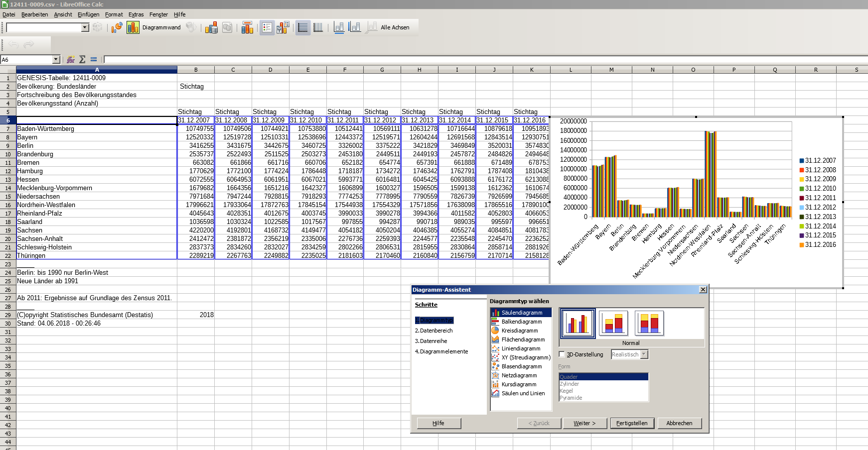Select the Normal column subtype thumbnail
Viewport: 868px width, 450px height.
pos(578,323)
